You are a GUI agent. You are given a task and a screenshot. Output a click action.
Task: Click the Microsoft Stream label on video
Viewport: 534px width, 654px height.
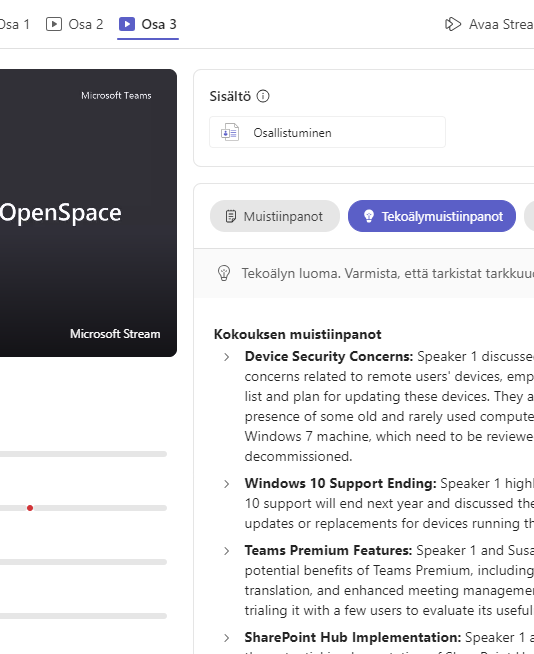pyautogui.click(x=115, y=334)
